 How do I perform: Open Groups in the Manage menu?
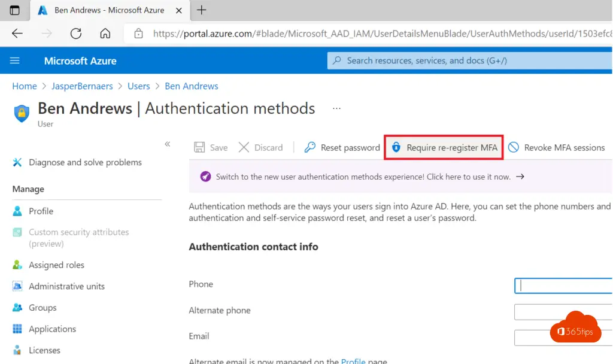[34, 308]
